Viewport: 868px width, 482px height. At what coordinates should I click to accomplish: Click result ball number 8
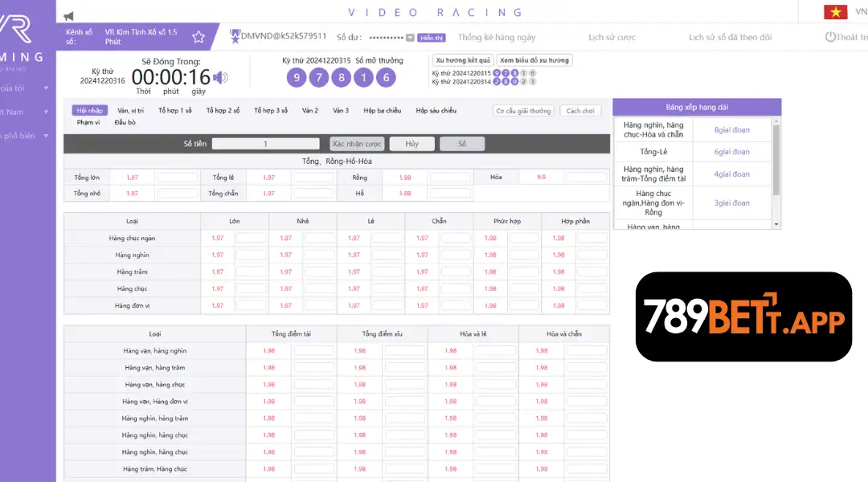pos(341,77)
